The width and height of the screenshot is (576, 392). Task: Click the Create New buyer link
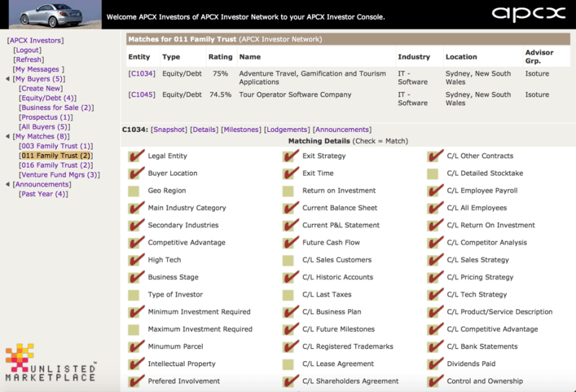coord(41,88)
